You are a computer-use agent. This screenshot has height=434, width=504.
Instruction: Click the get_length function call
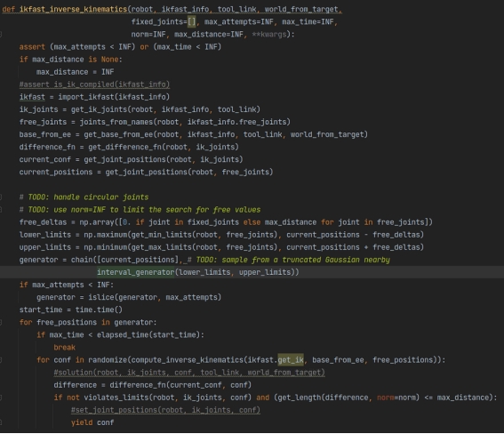tap(300, 398)
